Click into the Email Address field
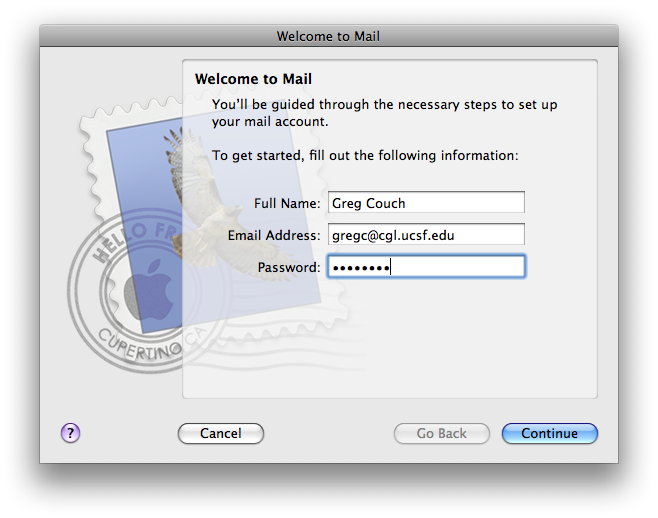 (x=426, y=235)
